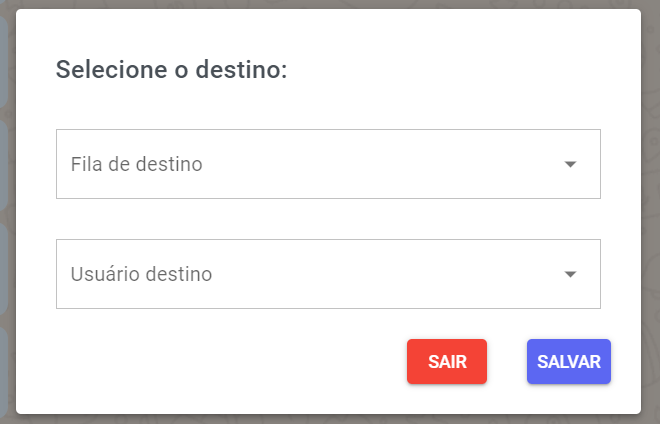Click the empty middle of Fila de destino field
Image resolution: width=660 pixels, height=424 pixels.
[x=380, y=164]
